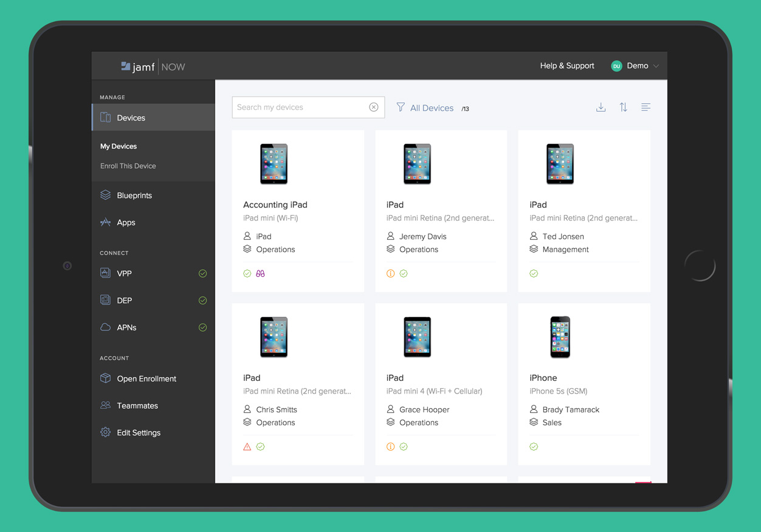Click the Accounting iPad name
761x532 pixels.
(275, 205)
